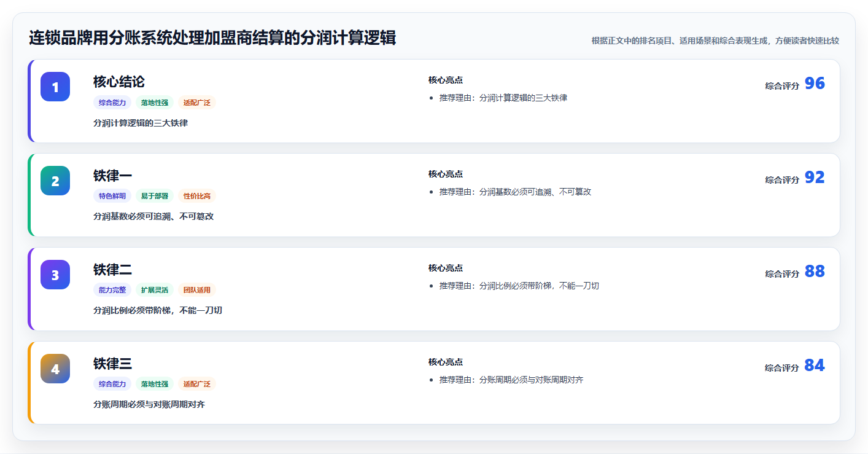868x454 pixels.
Task: Click the score 92 value
Action: [x=815, y=178]
